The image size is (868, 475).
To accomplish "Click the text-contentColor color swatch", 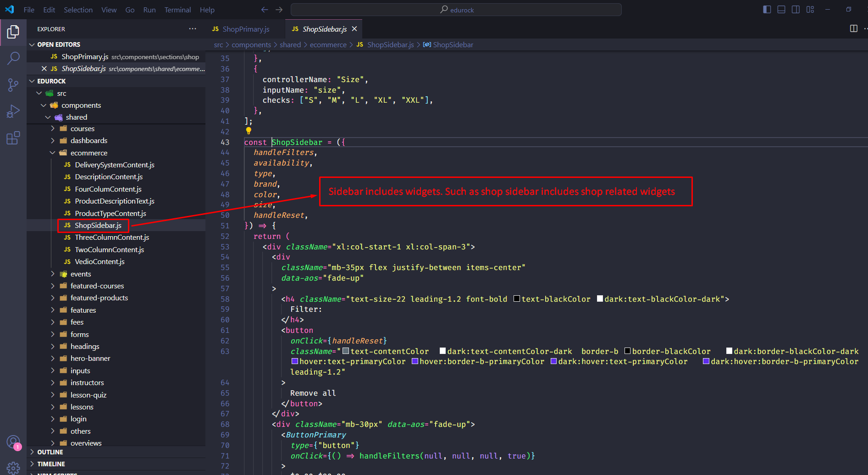I will [346, 351].
